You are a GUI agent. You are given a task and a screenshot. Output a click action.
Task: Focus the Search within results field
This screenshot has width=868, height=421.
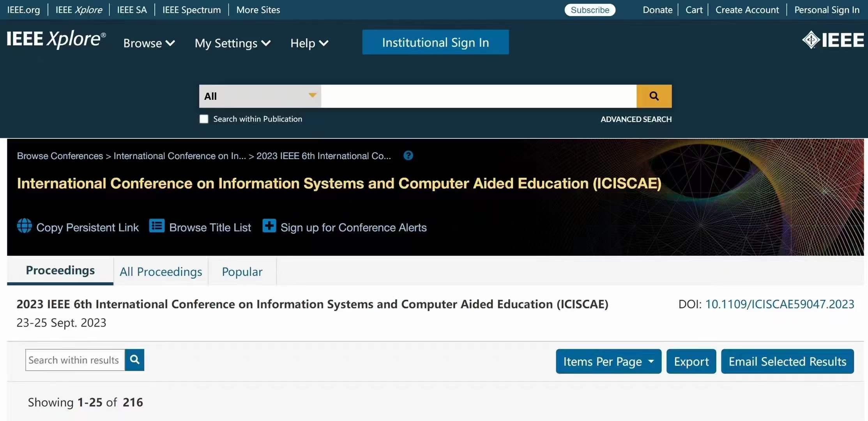pyautogui.click(x=75, y=360)
